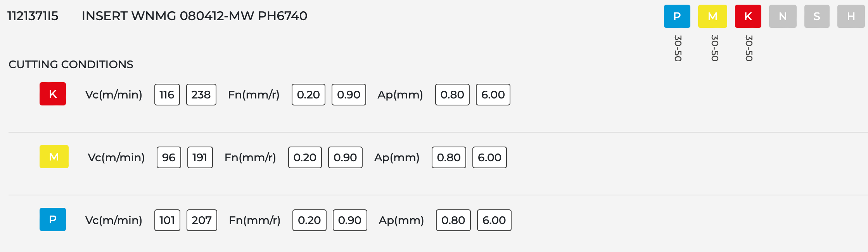Click the K row Fn value 0.90
868x252 pixels.
coord(349,95)
